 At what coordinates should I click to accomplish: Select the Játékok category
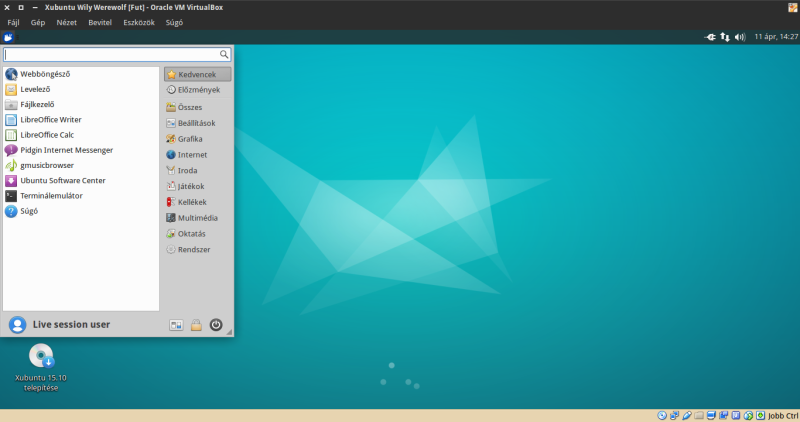click(x=197, y=187)
